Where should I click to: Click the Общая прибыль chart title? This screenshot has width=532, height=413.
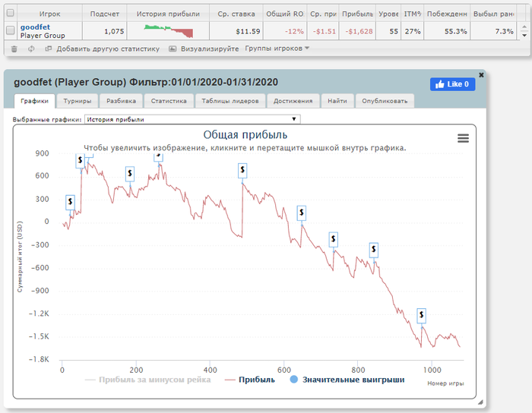pos(245,135)
